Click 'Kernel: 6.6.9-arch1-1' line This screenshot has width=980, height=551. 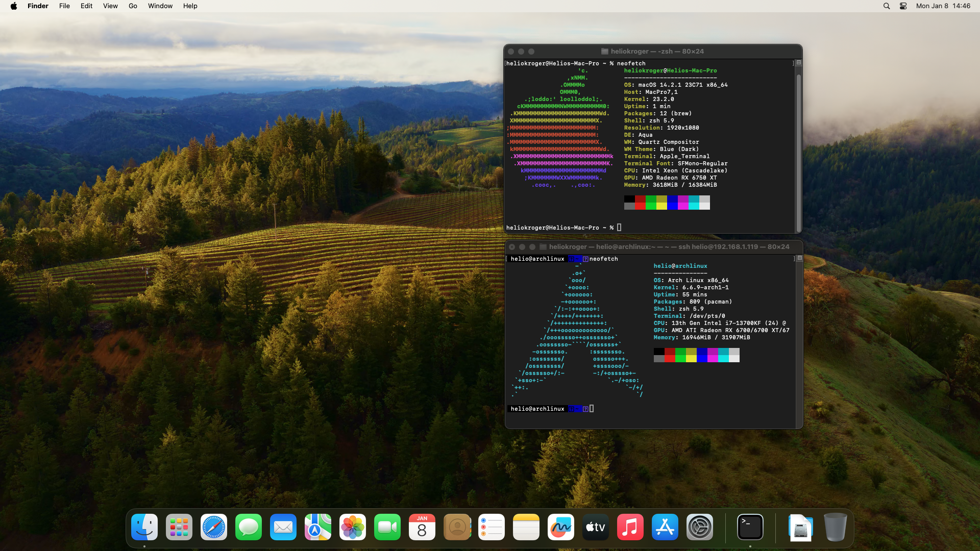691,288
